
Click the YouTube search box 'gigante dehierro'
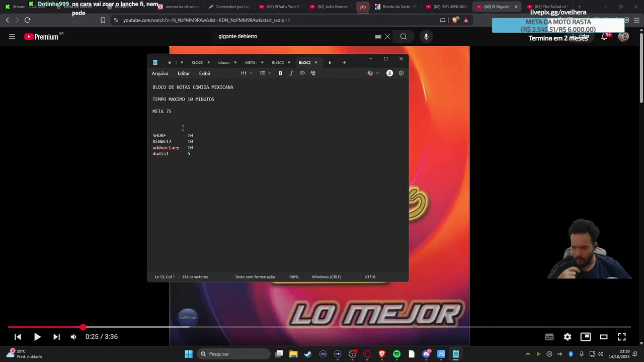point(294,37)
